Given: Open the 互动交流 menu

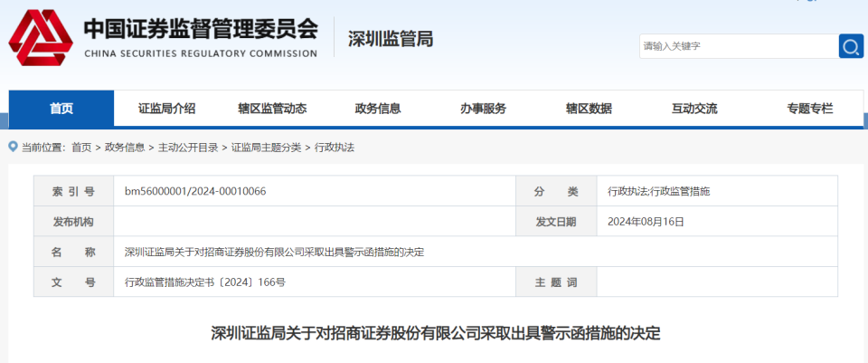Looking at the screenshot, I should [694, 109].
